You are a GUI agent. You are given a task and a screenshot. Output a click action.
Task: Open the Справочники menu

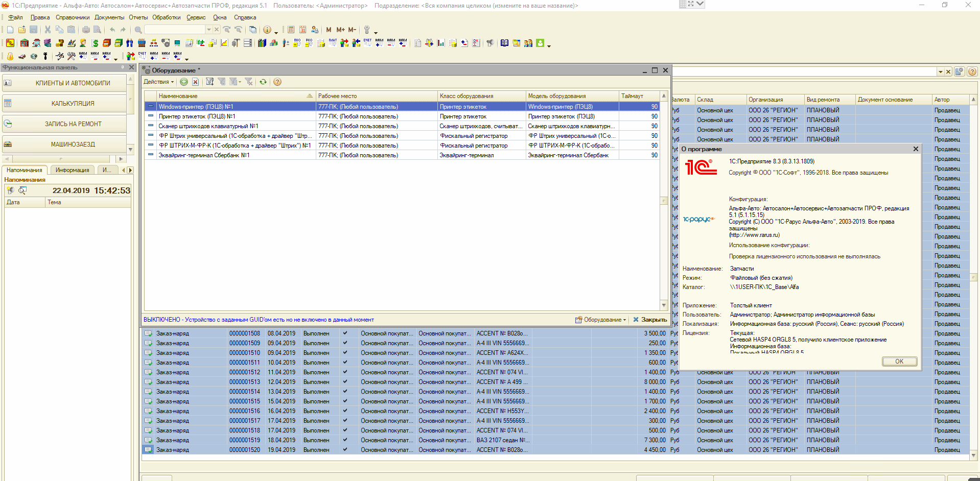tap(73, 17)
